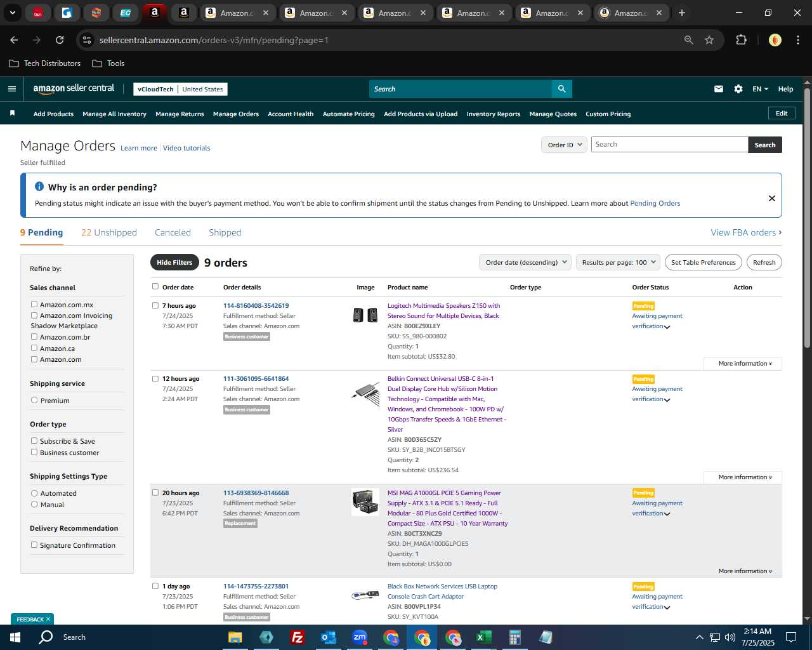Select order 114-8160408-3542619 checkbox
812x650 pixels.
(155, 306)
